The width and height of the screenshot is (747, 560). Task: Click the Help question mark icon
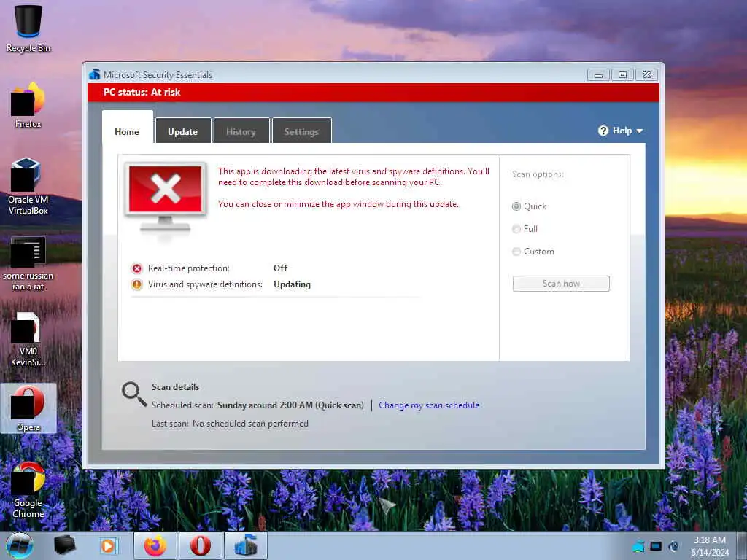(603, 131)
